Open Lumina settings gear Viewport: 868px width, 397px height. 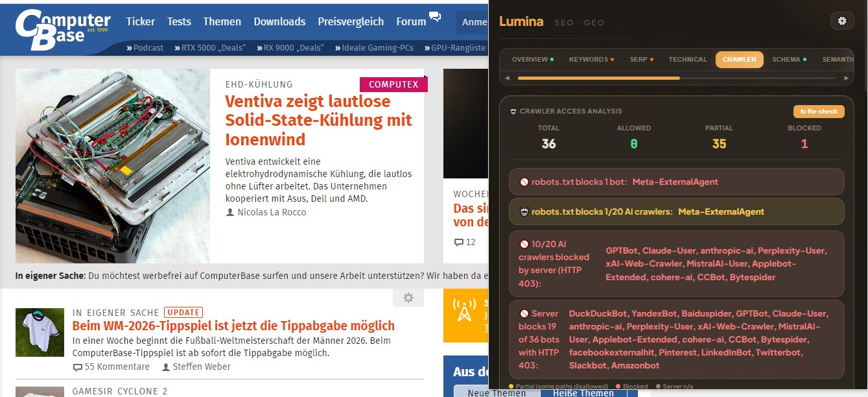[x=842, y=21]
